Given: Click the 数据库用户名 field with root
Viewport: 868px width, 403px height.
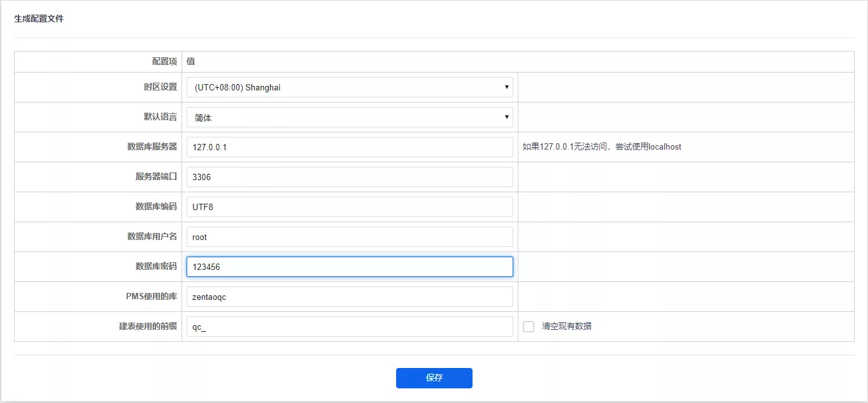Looking at the screenshot, I should (x=349, y=237).
